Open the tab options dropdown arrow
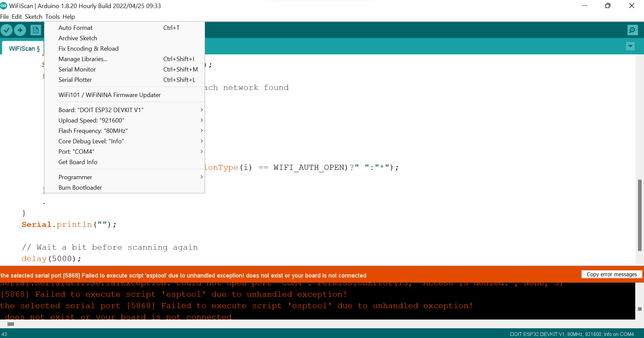This screenshot has height=338, width=644. [x=630, y=46]
